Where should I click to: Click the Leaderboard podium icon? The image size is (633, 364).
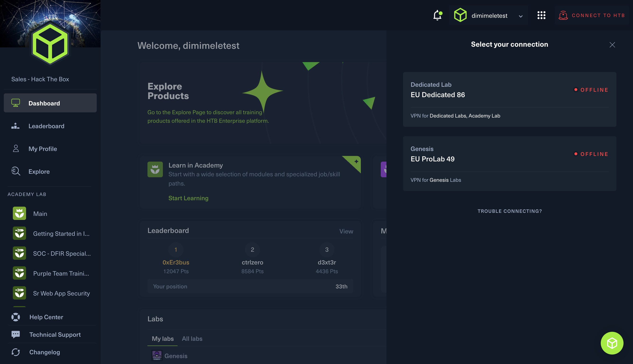pos(15,126)
